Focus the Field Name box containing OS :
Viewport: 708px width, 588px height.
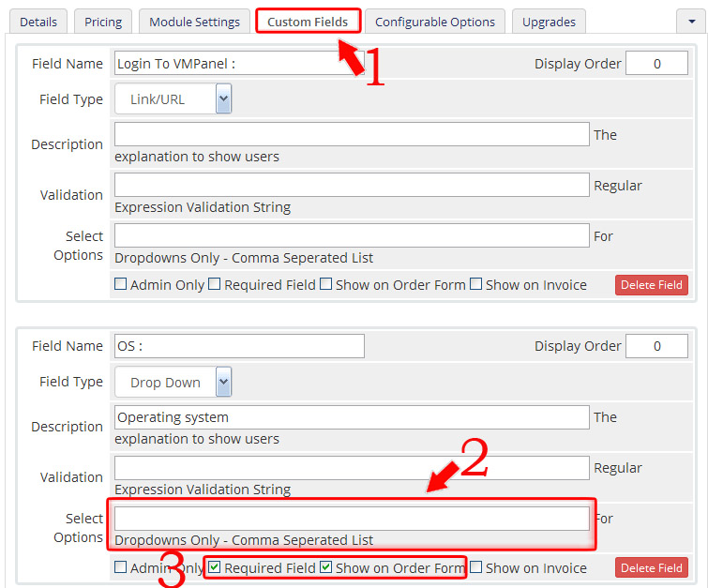(x=239, y=346)
